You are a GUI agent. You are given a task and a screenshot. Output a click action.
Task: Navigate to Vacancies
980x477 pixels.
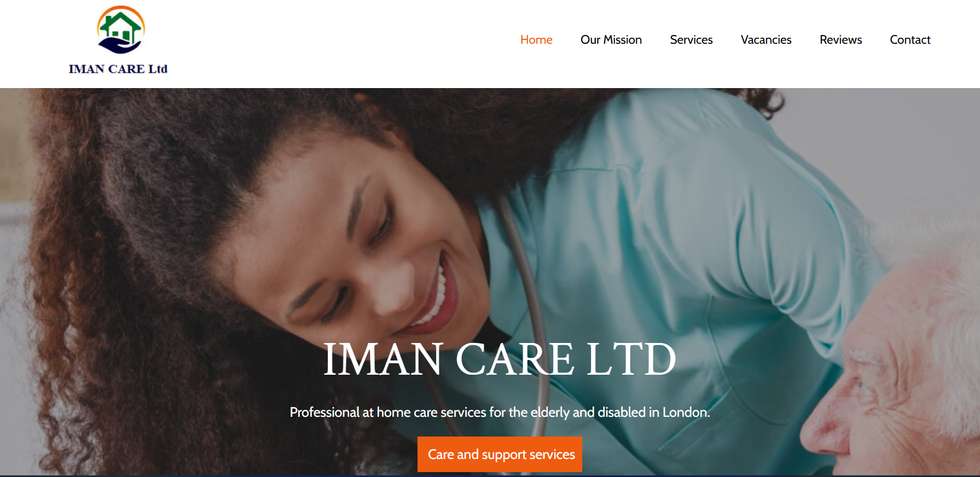(x=766, y=40)
